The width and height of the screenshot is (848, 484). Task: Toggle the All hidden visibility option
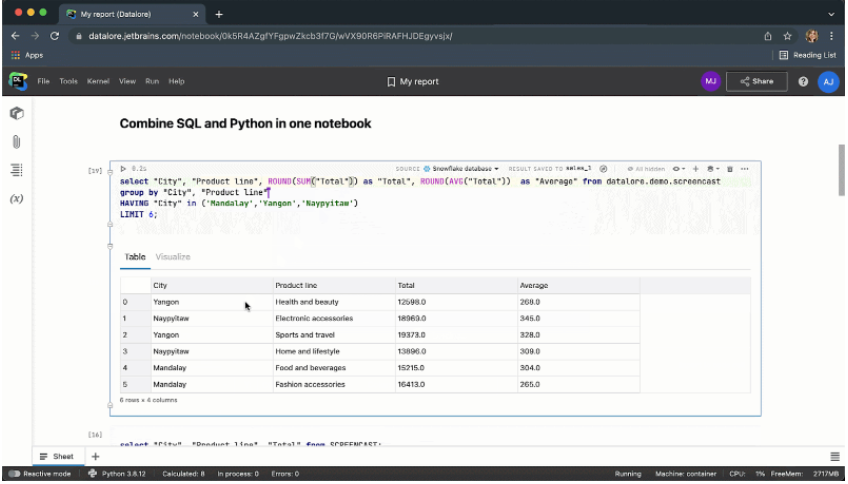[x=644, y=169]
